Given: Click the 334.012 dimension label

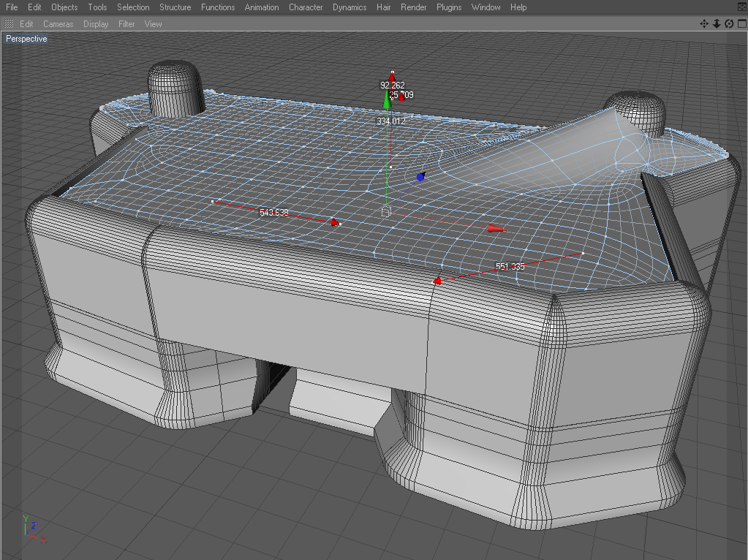Looking at the screenshot, I should coord(391,121).
